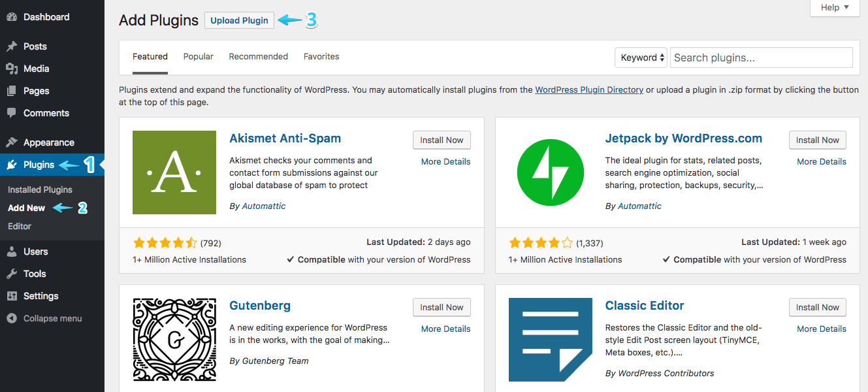Open Installed Plugins submenu item
The image size is (868, 392).
pyautogui.click(x=40, y=189)
